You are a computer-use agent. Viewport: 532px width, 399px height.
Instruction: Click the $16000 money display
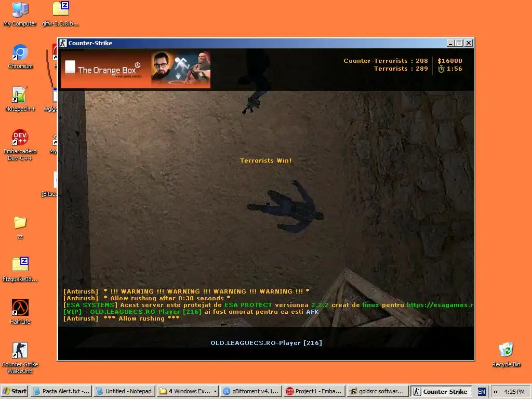[x=449, y=61]
